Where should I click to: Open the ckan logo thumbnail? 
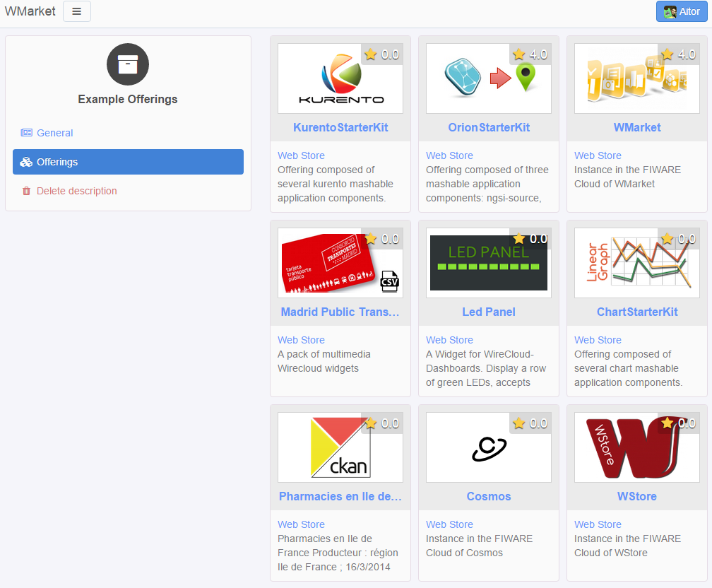pos(340,447)
